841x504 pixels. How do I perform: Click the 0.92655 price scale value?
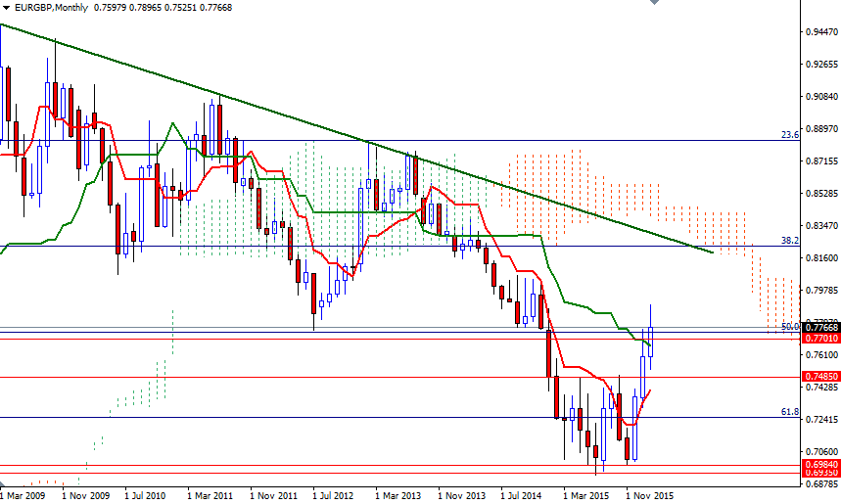point(822,65)
